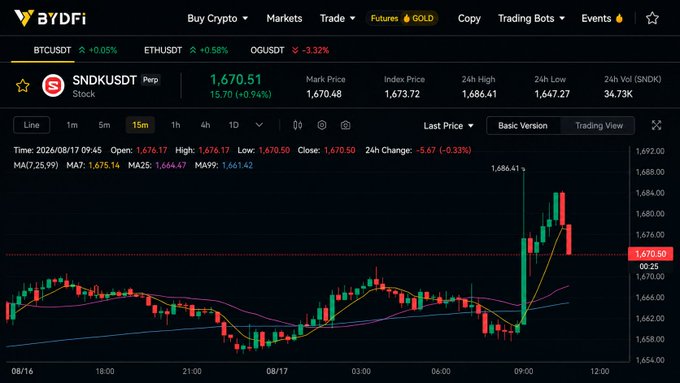680x383 pixels.
Task: Expand the Trading Bots menu
Action: pos(531,18)
